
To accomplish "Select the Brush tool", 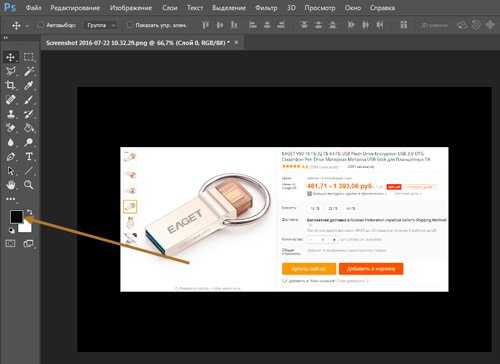I will pos(29,100).
